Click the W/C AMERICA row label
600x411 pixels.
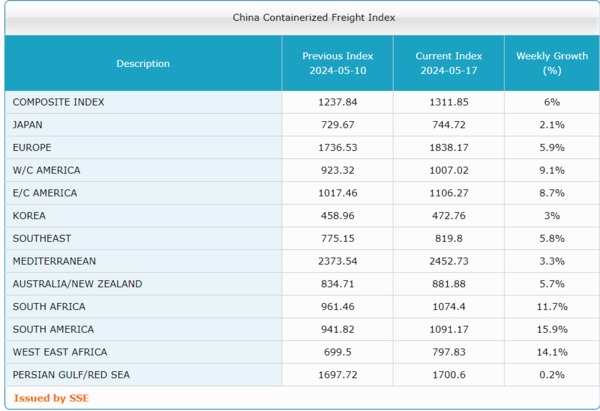(x=46, y=170)
